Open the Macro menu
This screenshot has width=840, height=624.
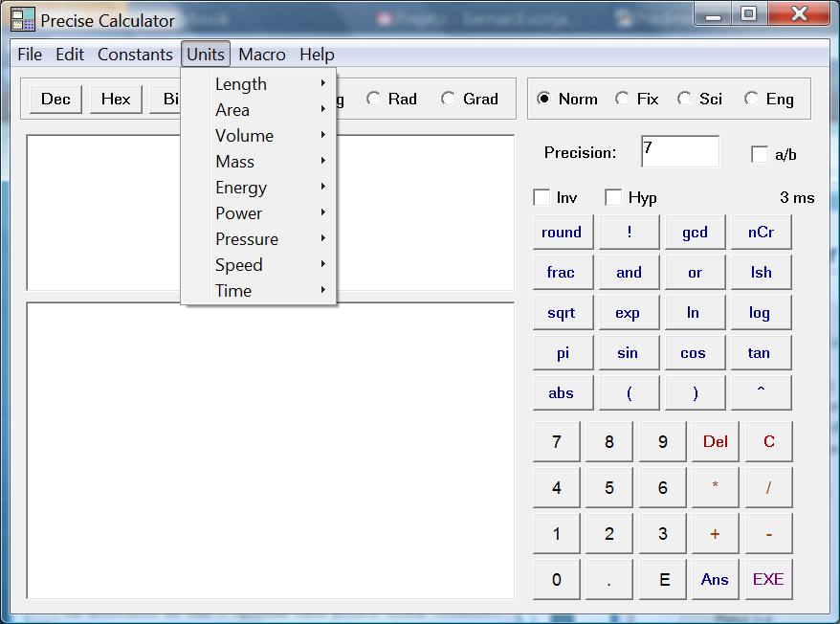click(x=262, y=55)
